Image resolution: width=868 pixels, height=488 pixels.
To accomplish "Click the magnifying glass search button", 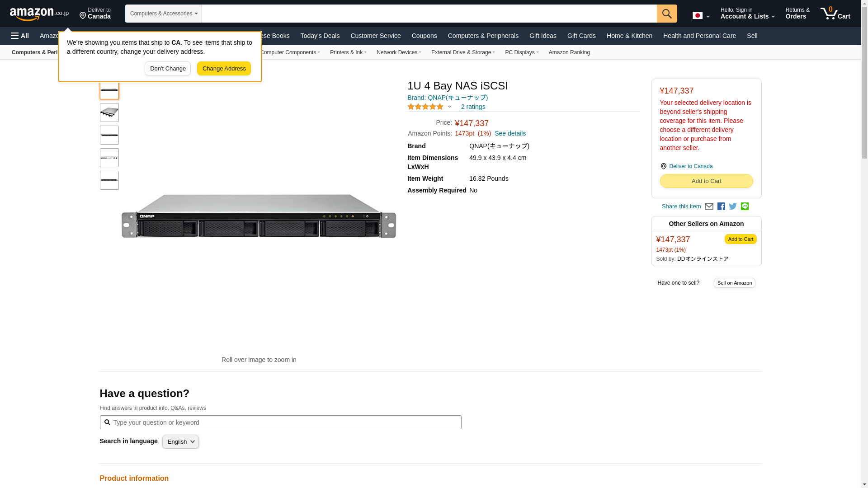I will point(666,14).
